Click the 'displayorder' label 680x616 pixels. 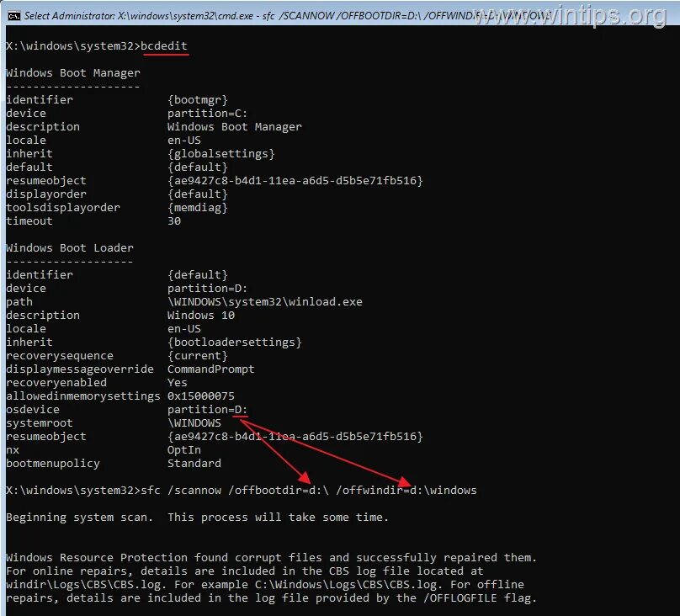46,194
